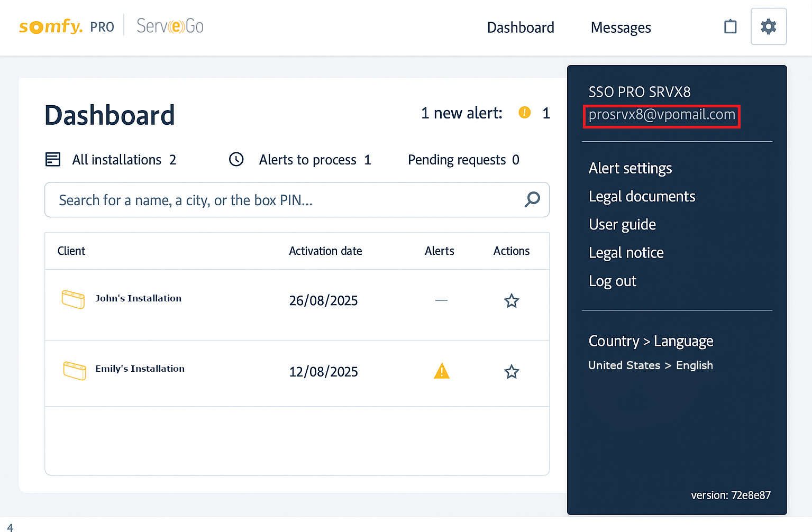Click the clock icon beside Alerts to process
Image resolution: width=812 pixels, height=532 pixels.
tap(236, 159)
